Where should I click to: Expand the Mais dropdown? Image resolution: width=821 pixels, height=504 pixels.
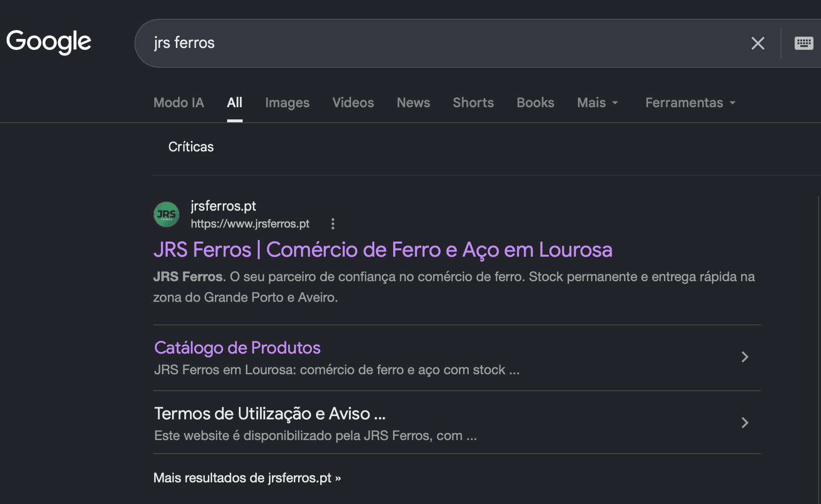click(x=598, y=102)
